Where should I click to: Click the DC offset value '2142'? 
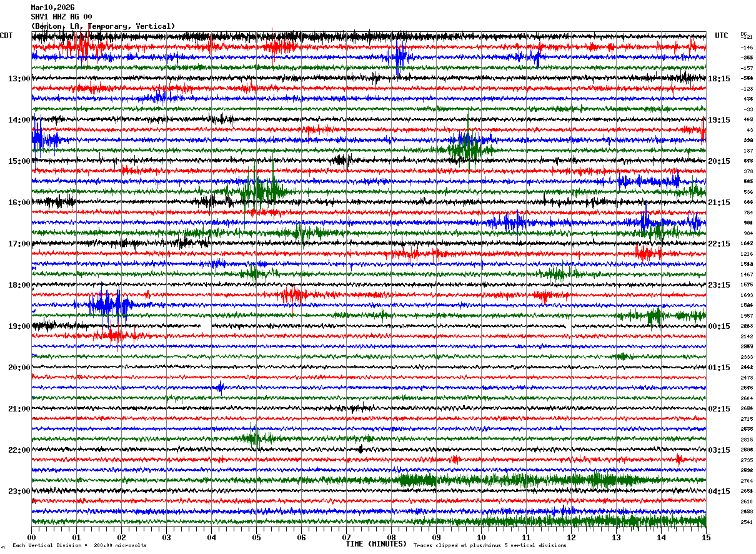747,336
